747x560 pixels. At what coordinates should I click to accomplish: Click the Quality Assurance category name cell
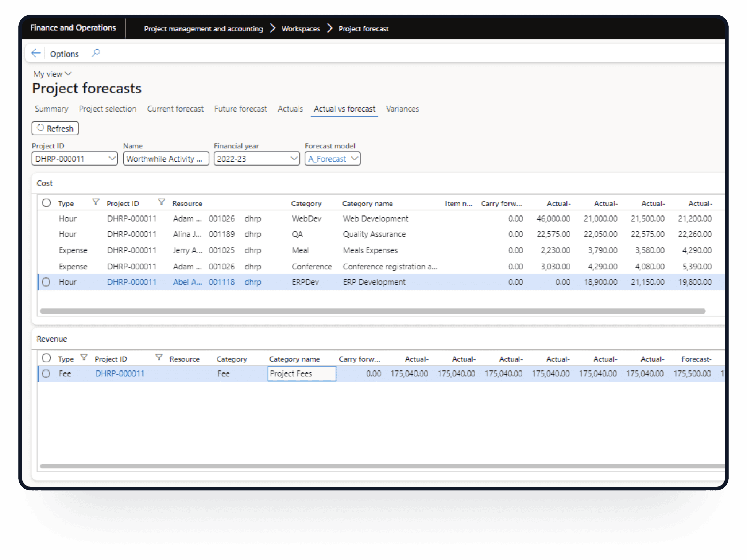pos(374,234)
